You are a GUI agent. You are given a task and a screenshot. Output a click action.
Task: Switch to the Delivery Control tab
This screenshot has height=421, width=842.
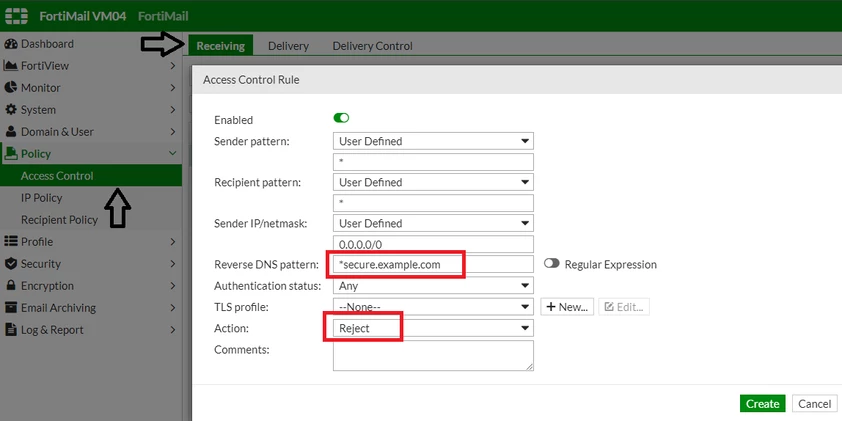tap(373, 46)
